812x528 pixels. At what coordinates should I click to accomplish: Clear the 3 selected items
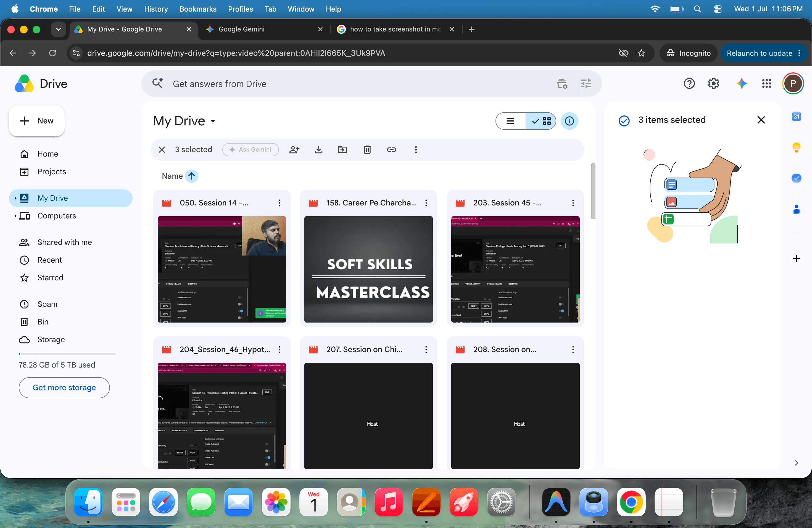[x=162, y=150]
